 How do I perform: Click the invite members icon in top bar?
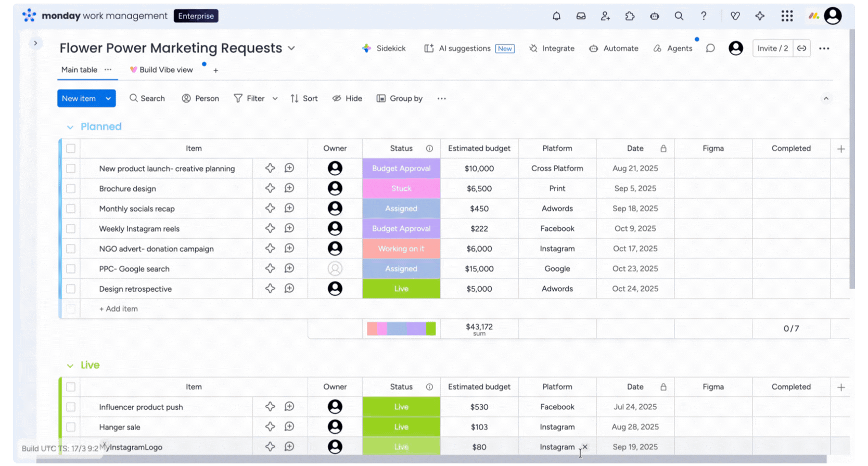[x=605, y=16]
